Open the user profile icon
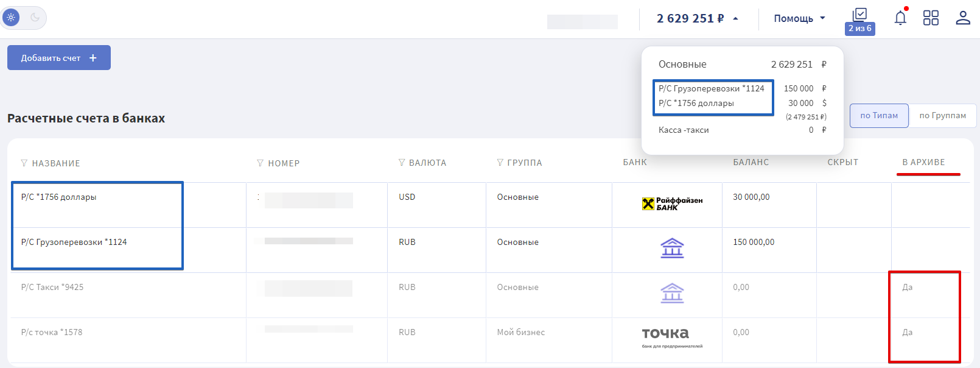 tap(962, 18)
